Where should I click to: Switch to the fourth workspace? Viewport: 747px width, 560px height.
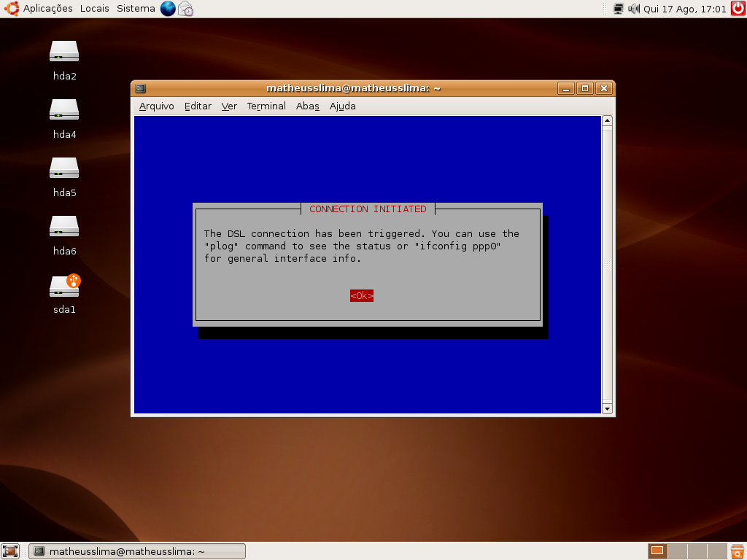(x=716, y=551)
